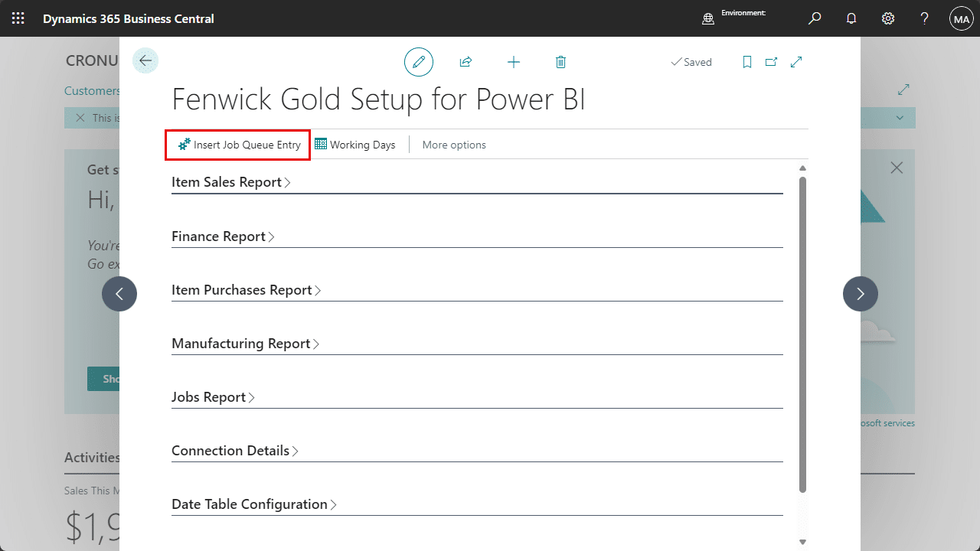Go to the previous record arrow
The image size is (980, 551).
click(119, 294)
